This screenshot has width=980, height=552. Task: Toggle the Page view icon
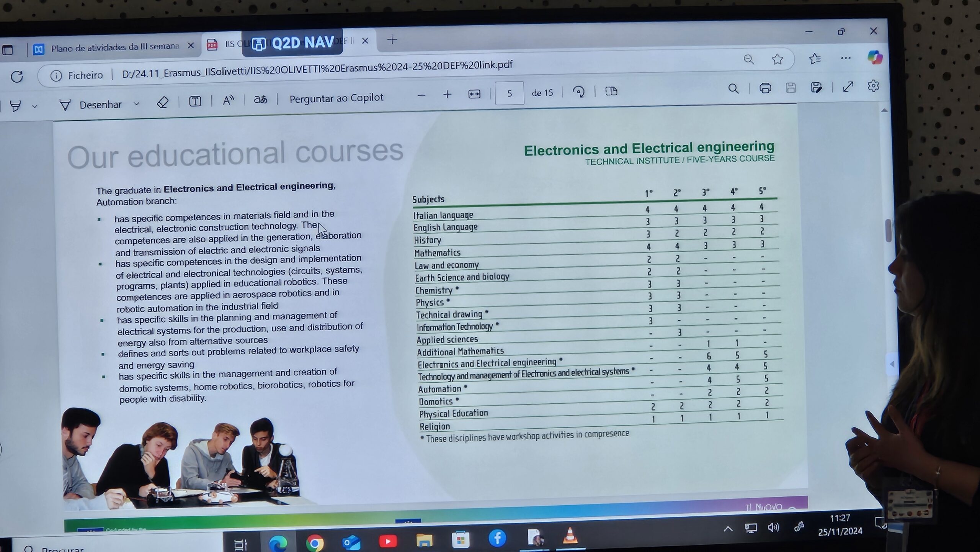[611, 91]
